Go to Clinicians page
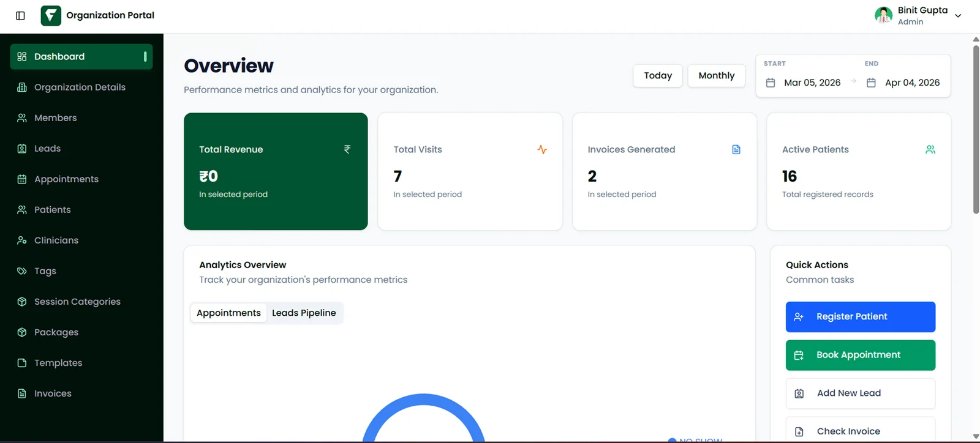980x443 pixels. coord(81,240)
